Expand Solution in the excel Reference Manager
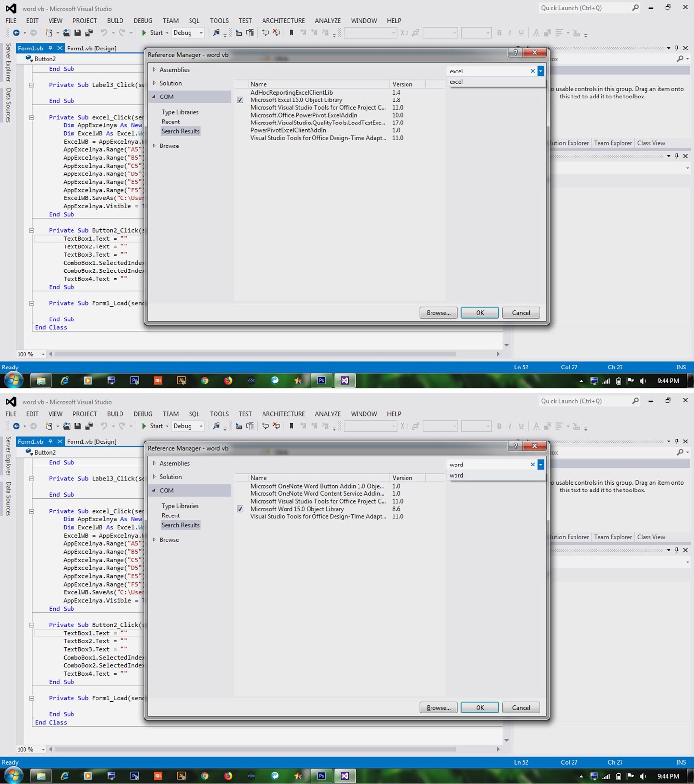Viewport: 694px width, 784px height. tap(154, 83)
